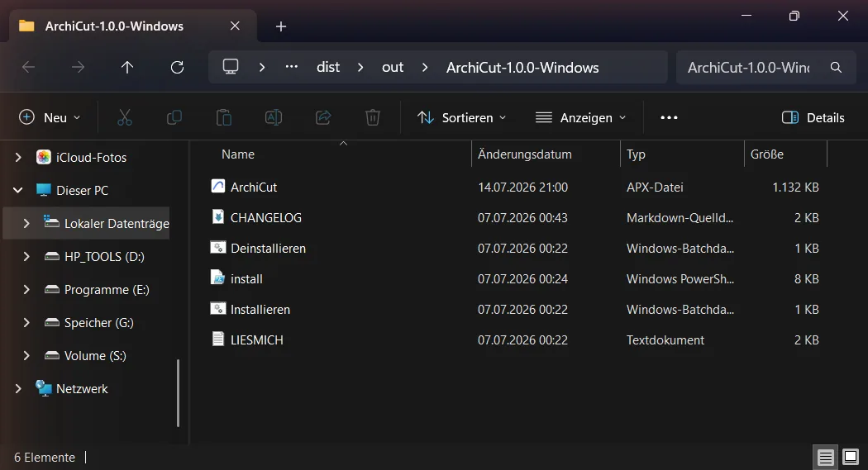Select Speicher (G:) drive
The height and width of the screenshot is (470, 868).
pyautogui.click(x=99, y=322)
